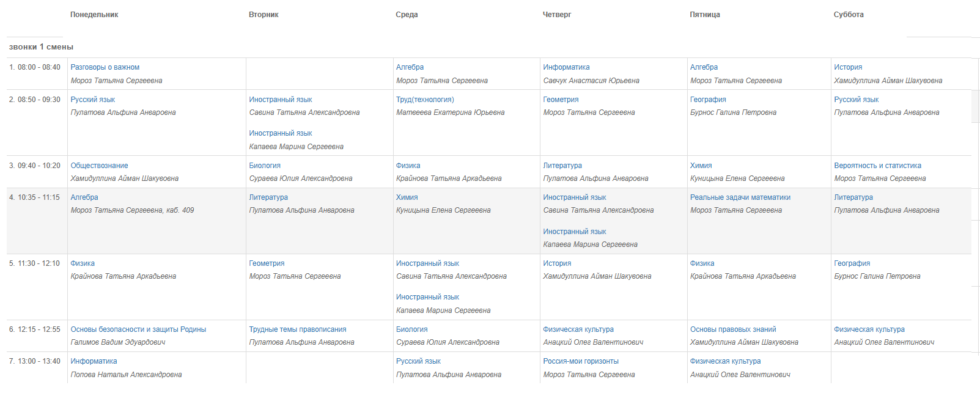980x393 pixels.
Task: Open Основы правовых знаний on Friday
Action: (733, 329)
